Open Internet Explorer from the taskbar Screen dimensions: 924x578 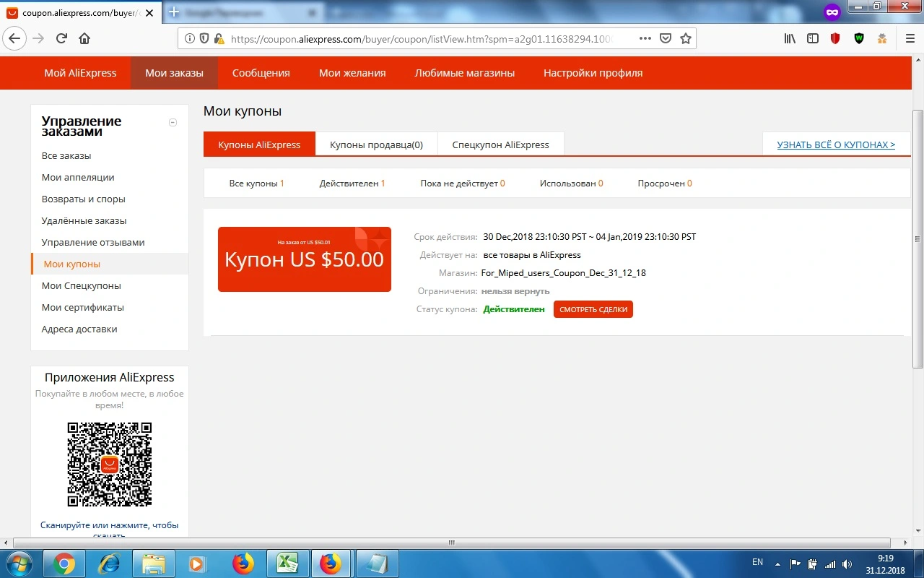coord(108,564)
